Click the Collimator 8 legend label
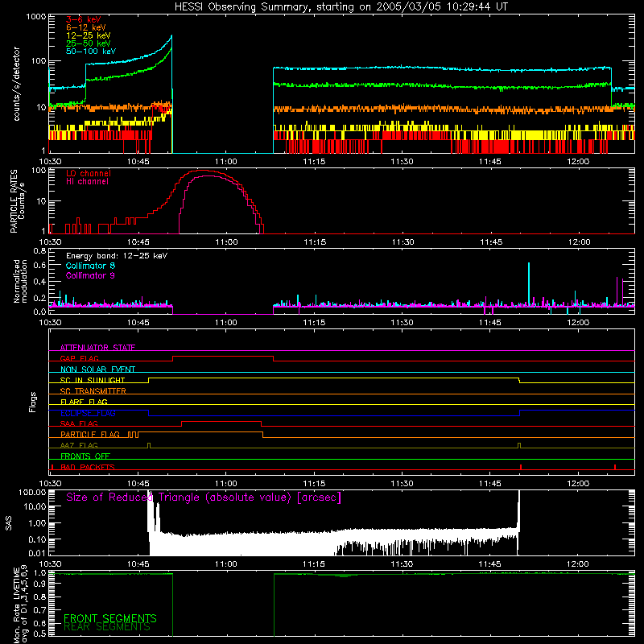Screen dimensions: 644x644 click(90, 266)
